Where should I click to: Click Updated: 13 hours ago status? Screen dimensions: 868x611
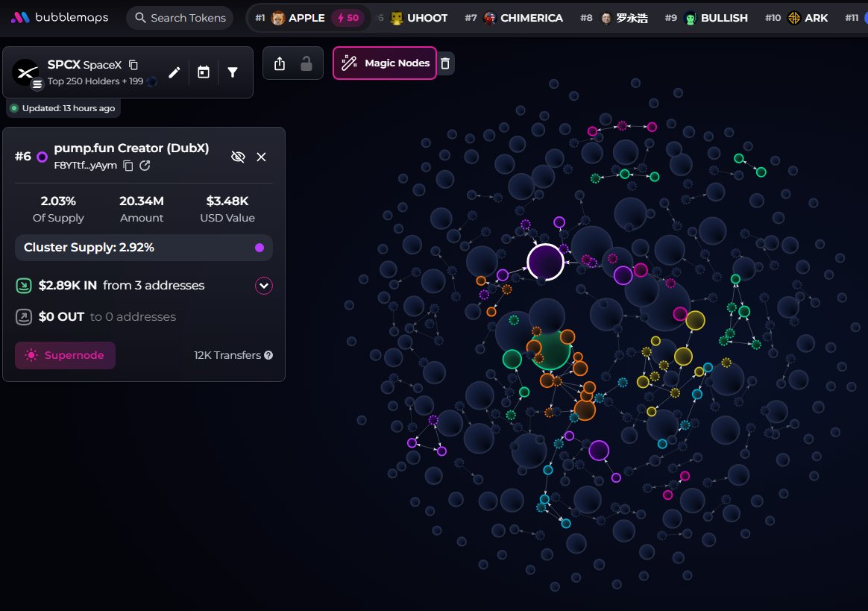(x=63, y=108)
